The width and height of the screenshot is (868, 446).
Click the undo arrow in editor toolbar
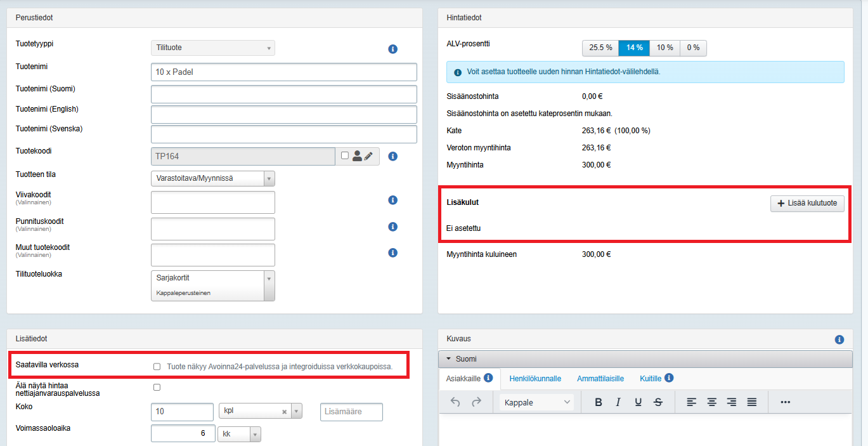(455, 402)
